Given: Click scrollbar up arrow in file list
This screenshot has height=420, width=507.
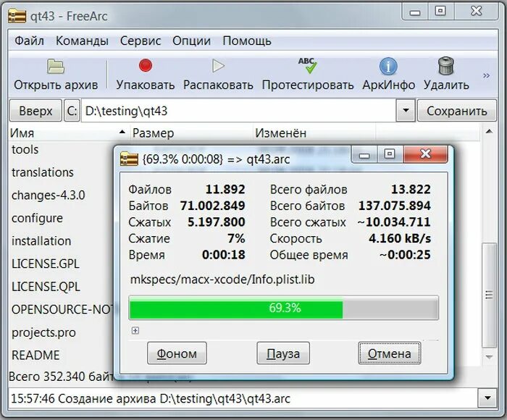Looking at the screenshot, I should point(489,132).
